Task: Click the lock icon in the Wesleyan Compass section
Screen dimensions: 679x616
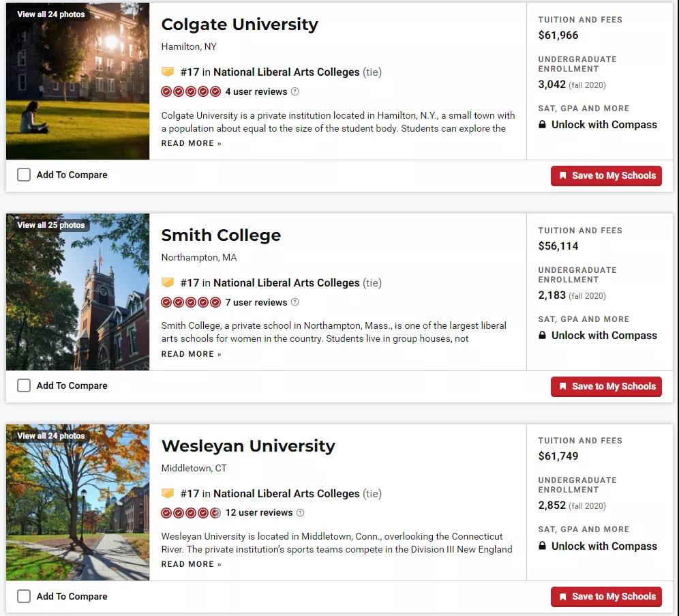Action: pyautogui.click(x=543, y=546)
